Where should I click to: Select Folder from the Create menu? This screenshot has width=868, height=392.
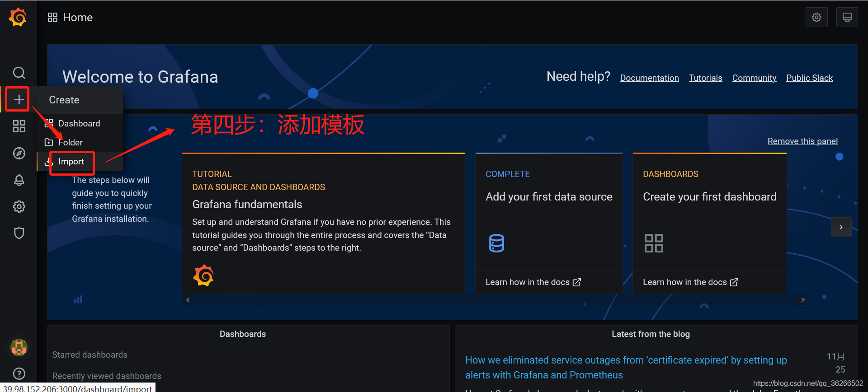click(x=80, y=142)
